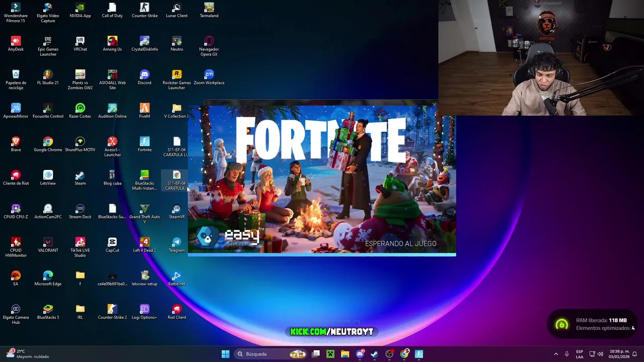The width and height of the screenshot is (644, 362).
Task: Open the Counter-Strike desktop icon
Action: pos(144,11)
